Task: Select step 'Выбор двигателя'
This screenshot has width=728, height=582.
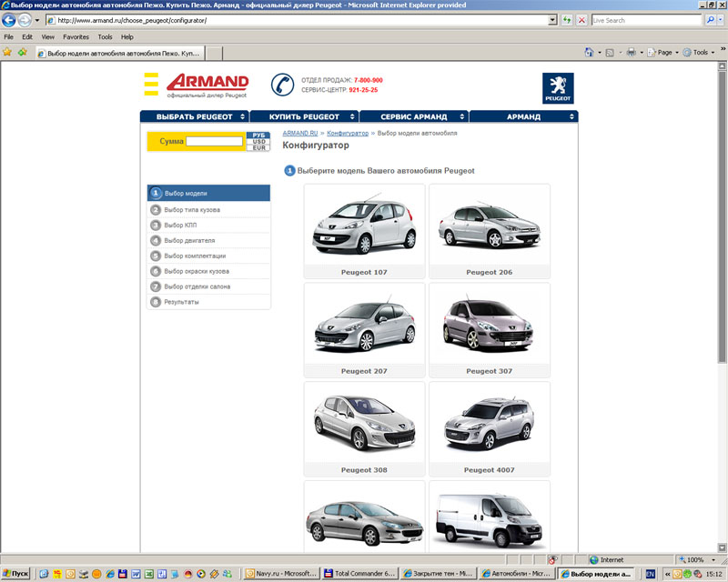Action: pos(209,240)
